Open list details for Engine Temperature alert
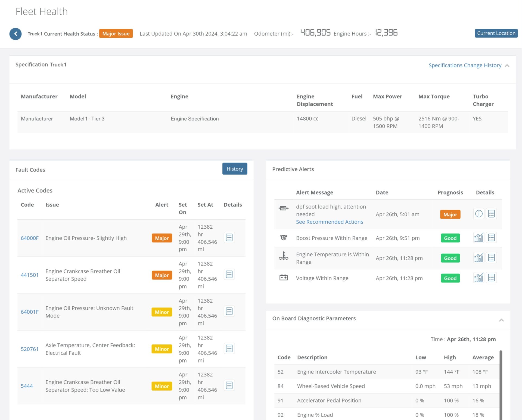 coord(491,258)
